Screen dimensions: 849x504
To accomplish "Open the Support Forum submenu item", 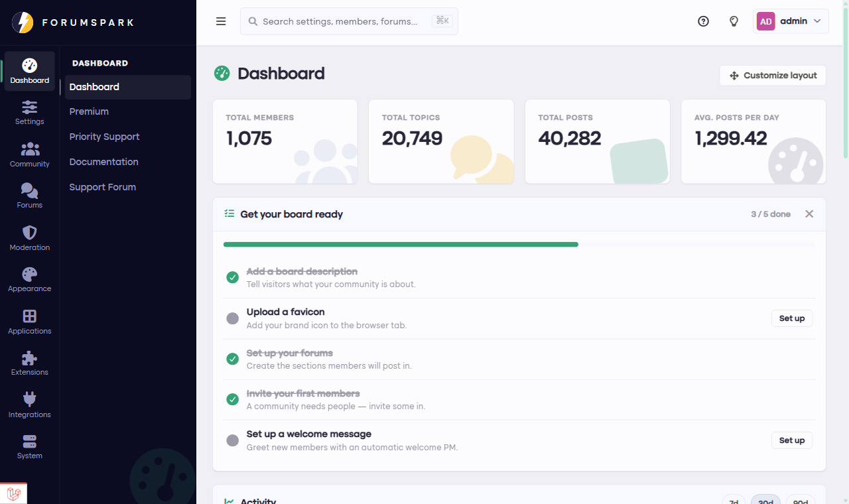I will coord(128,187).
